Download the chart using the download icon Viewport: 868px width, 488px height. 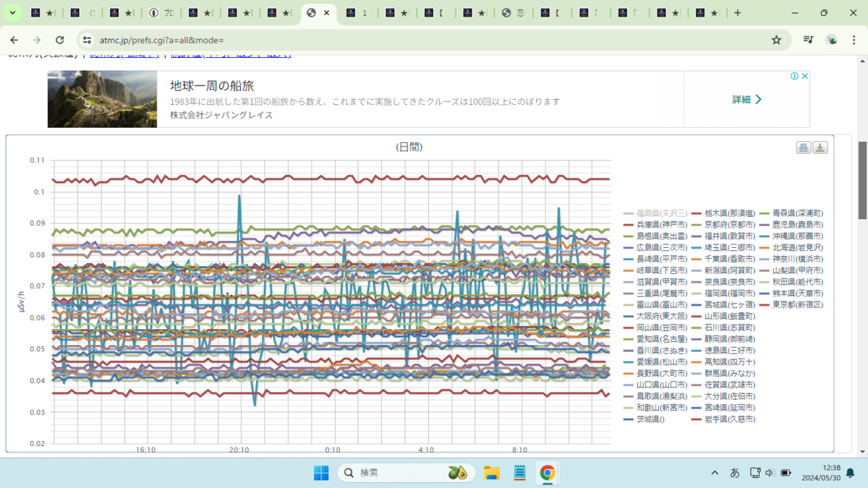click(x=820, y=147)
